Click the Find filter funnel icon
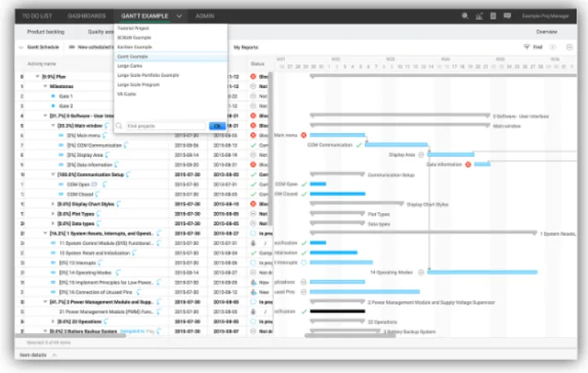This screenshot has width=588, height=373. click(527, 47)
